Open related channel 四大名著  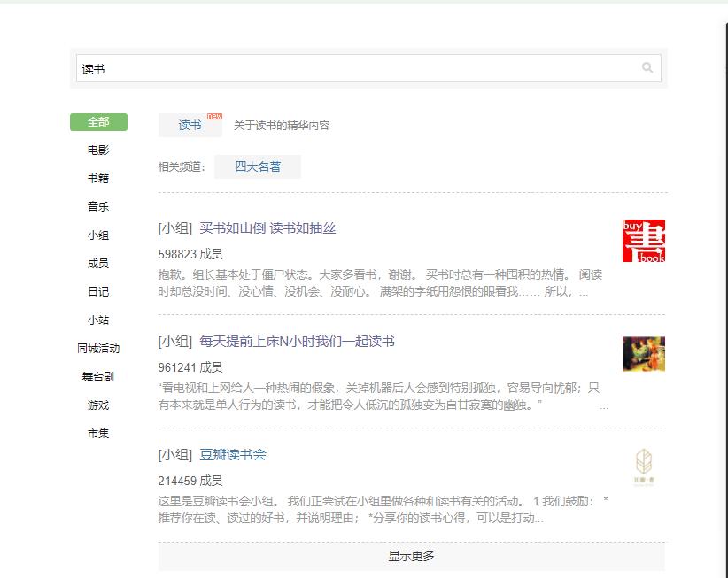click(x=258, y=166)
